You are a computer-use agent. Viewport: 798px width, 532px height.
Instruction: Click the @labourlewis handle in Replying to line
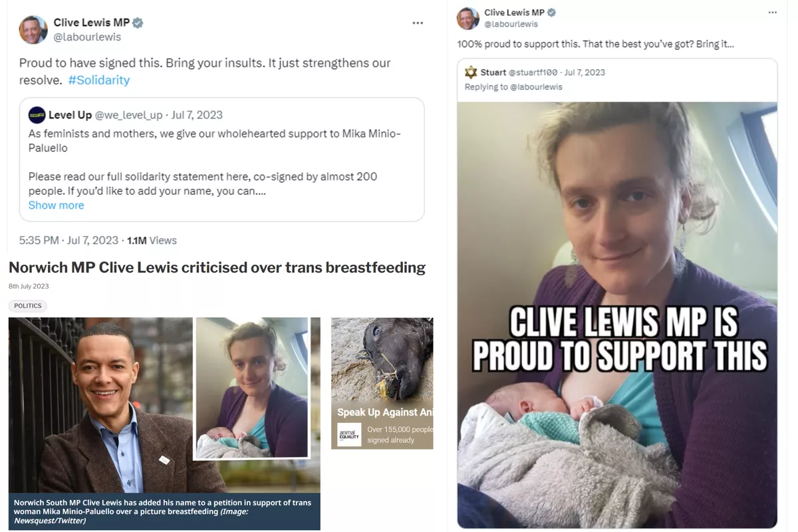536,87
